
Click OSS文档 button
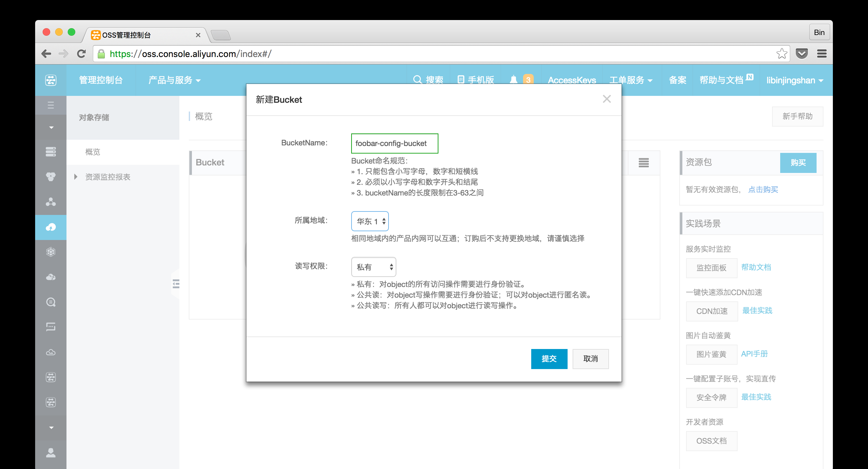point(711,441)
